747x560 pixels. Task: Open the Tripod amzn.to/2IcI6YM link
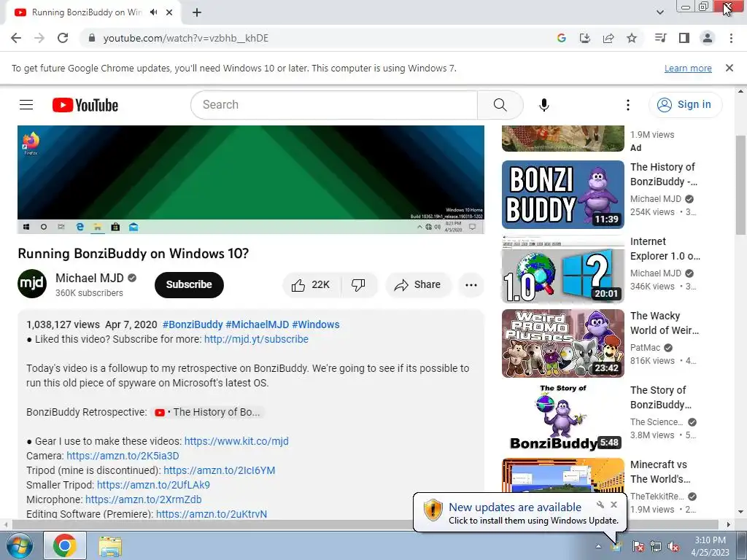click(219, 470)
